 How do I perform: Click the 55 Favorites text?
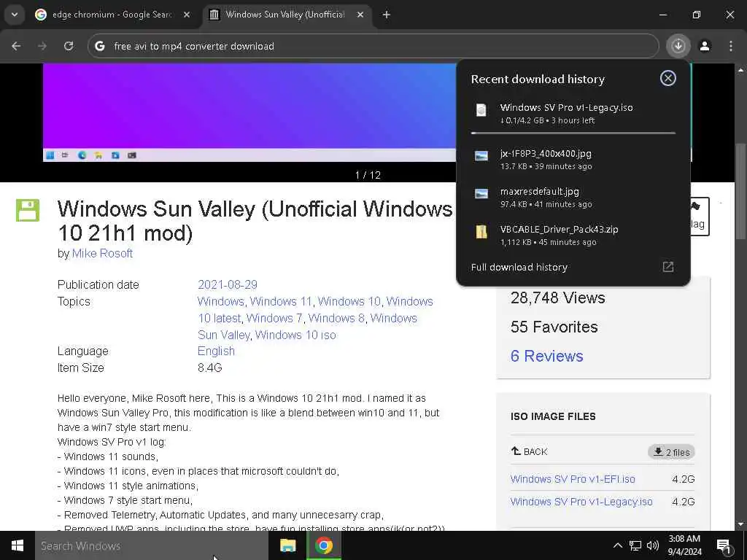(554, 327)
